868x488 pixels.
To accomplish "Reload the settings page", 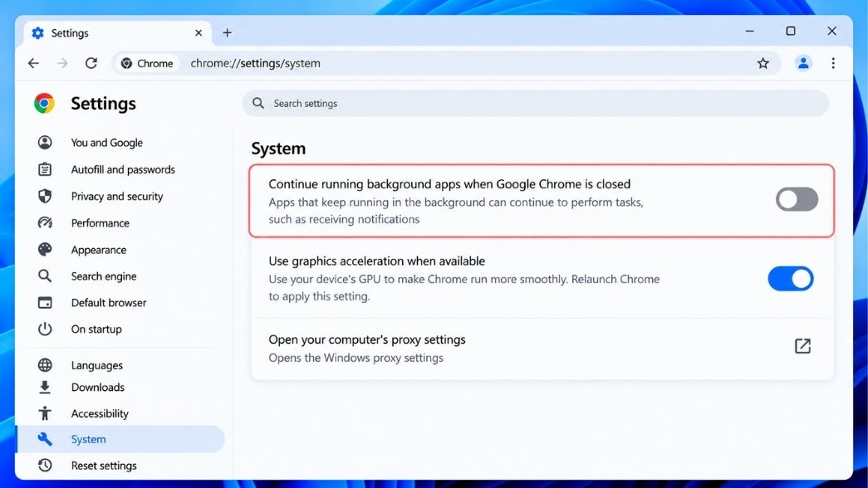I will pos(91,63).
